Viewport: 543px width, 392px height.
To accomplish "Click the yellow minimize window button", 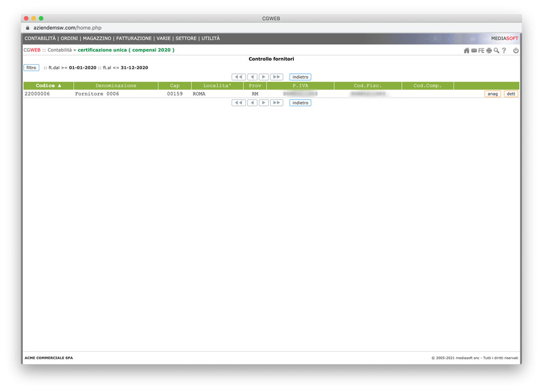I will pyautogui.click(x=33, y=19).
